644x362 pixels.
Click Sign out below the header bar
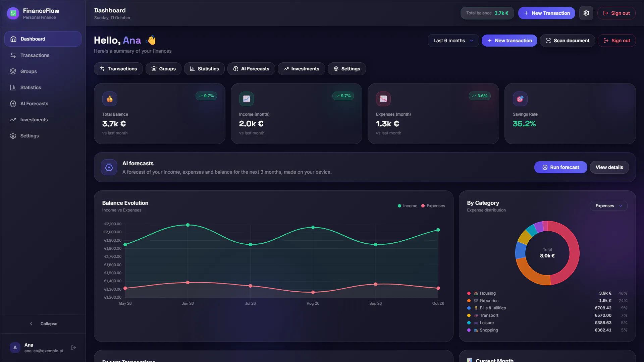click(x=616, y=41)
